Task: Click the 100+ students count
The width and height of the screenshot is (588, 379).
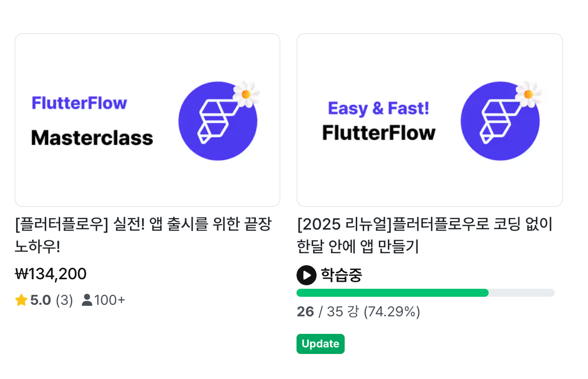Action: pos(110,300)
